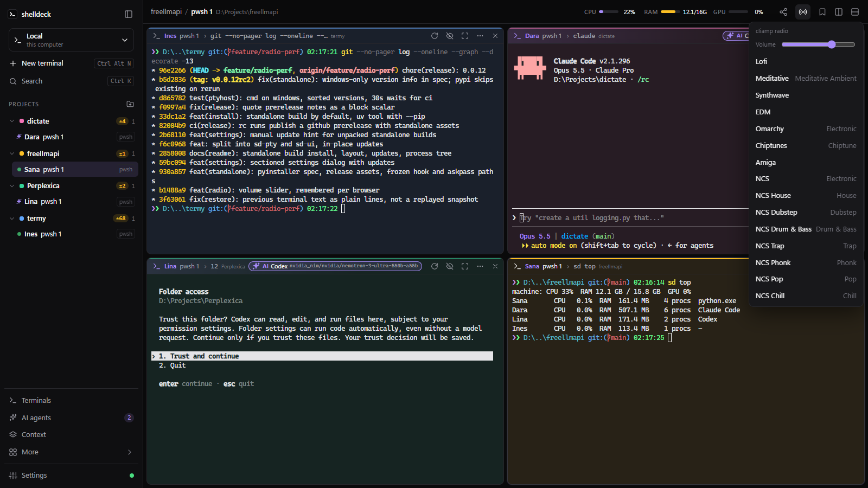Collapse the dictate project tree

(x=12, y=121)
